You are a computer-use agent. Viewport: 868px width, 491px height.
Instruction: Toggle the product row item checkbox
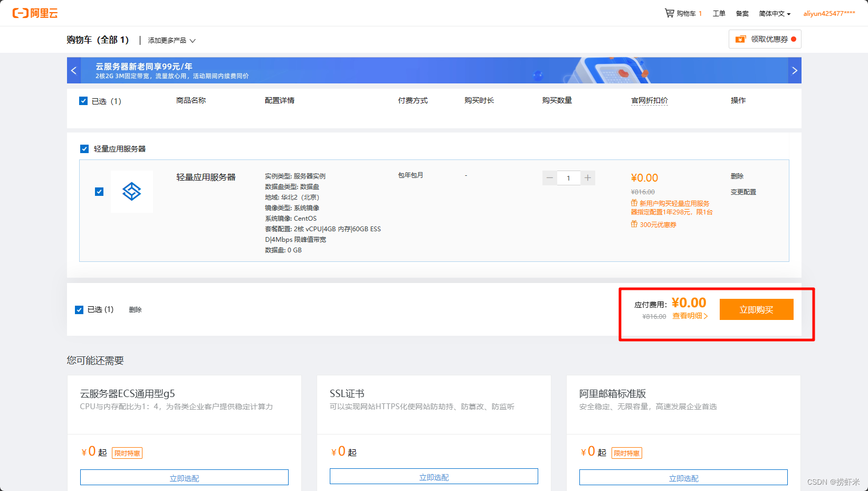pyautogui.click(x=99, y=192)
